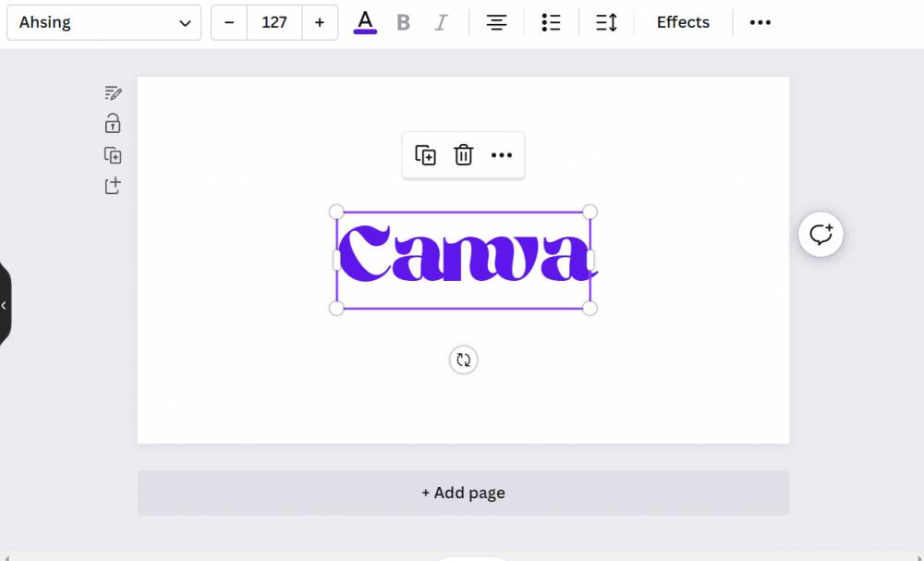Image resolution: width=924 pixels, height=561 pixels.
Task: Click the right side handle of text box
Action: click(x=590, y=260)
